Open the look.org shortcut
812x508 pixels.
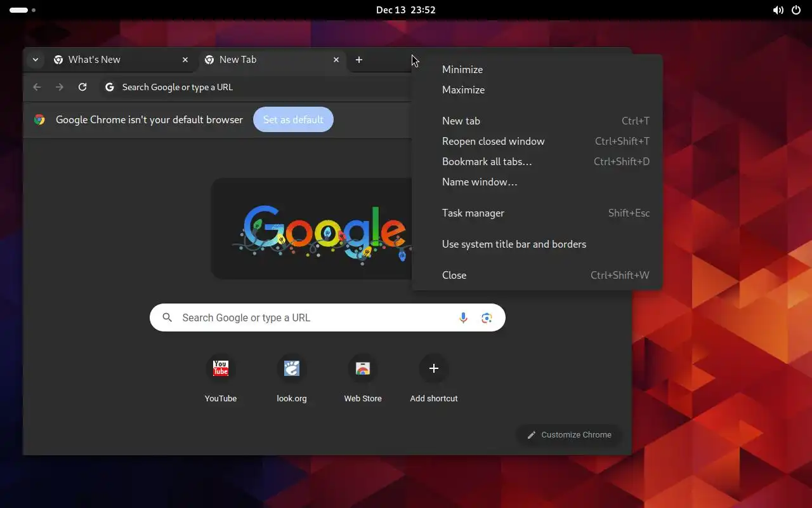[x=292, y=379]
